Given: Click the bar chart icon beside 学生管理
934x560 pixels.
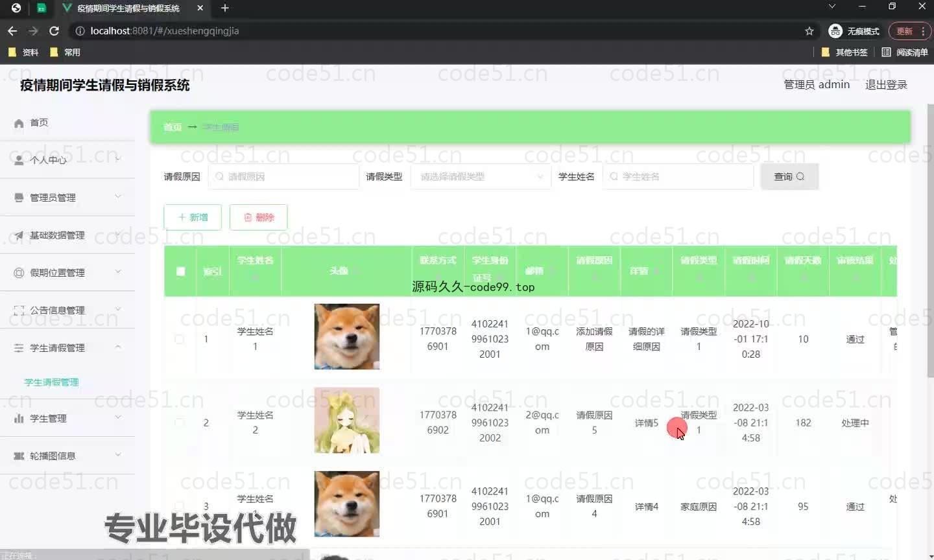Looking at the screenshot, I should pyautogui.click(x=19, y=419).
